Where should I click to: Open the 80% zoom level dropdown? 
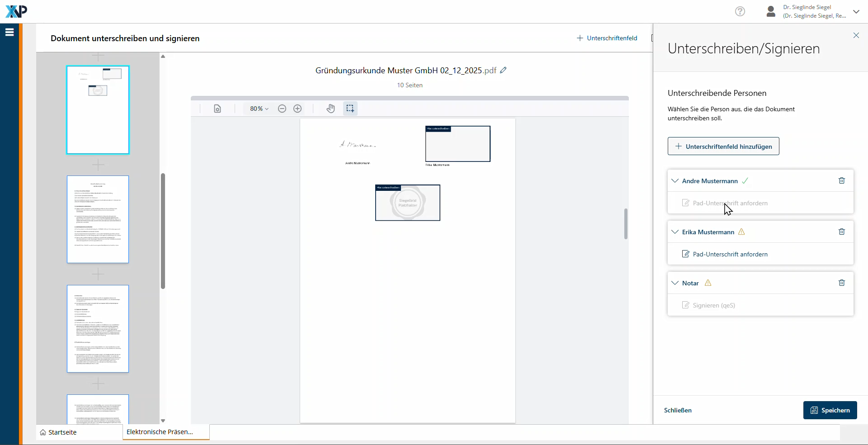[259, 109]
